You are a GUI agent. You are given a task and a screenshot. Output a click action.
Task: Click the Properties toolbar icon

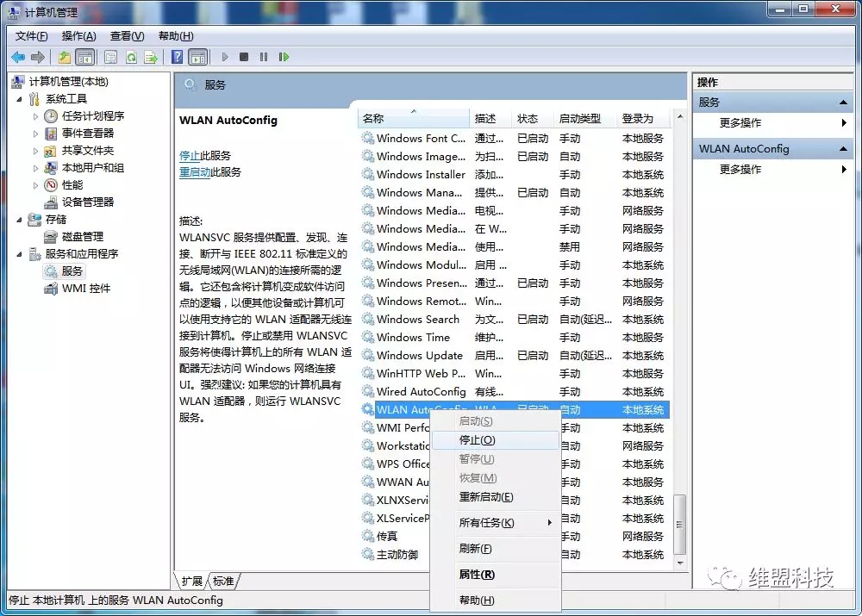[110, 57]
